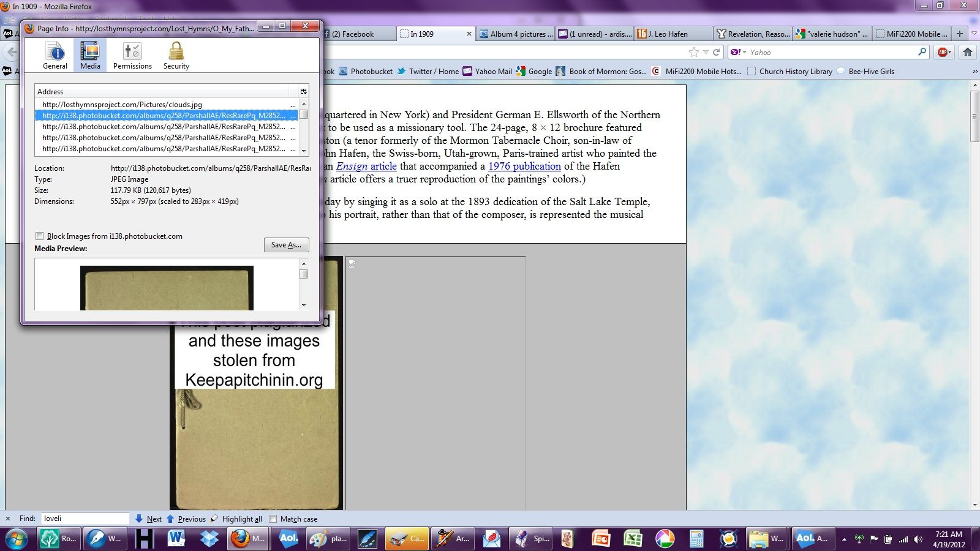Show more bookmarks via the chevron
Screen dimensions: 980x551
click(x=975, y=71)
